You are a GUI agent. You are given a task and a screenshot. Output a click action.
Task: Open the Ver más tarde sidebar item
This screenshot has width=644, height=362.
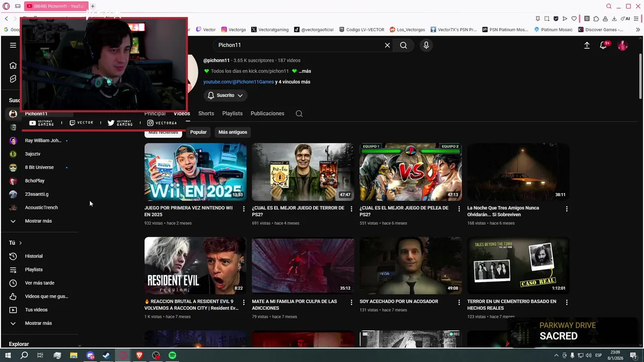tap(39, 283)
